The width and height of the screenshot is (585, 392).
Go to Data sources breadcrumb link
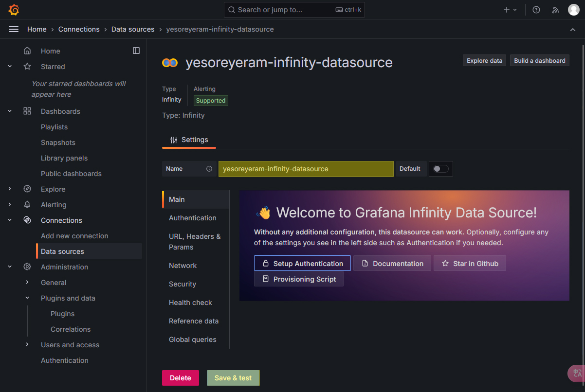[133, 29]
